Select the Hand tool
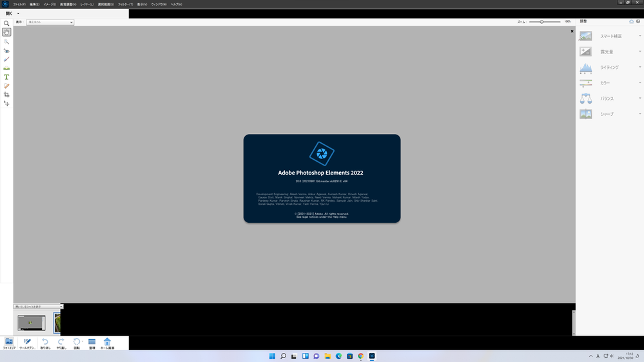 click(x=6, y=32)
